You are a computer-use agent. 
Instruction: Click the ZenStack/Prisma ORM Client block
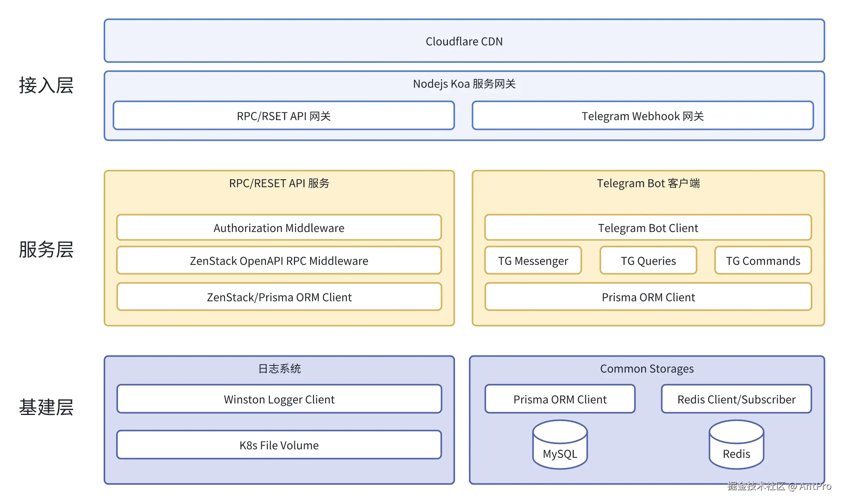(279, 297)
